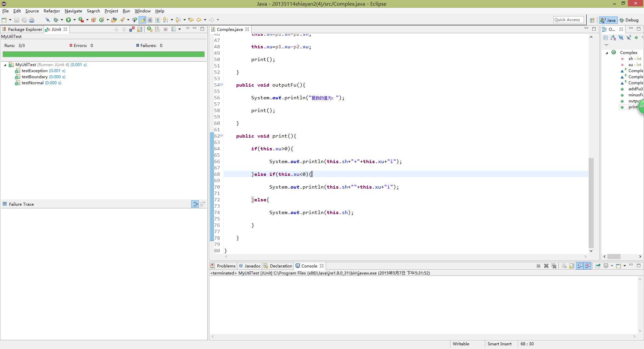Click Collapse All icon in Outline view
The image size is (644, 349).
pos(606,38)
